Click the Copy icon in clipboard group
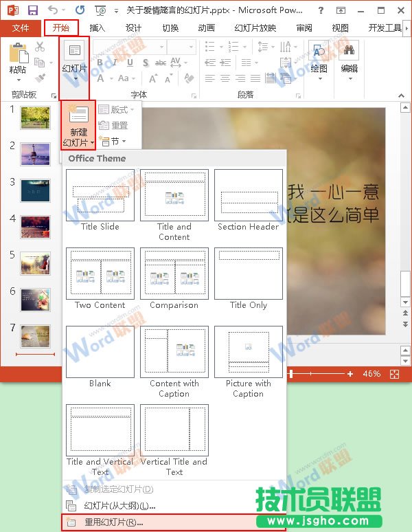 40,63
